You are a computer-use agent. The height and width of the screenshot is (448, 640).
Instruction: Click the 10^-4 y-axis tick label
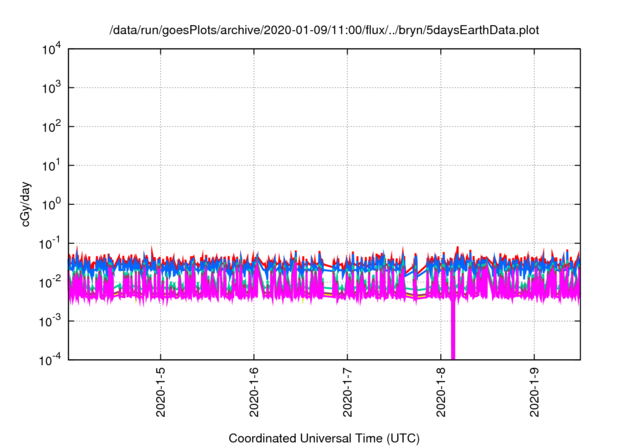(50, 360)
